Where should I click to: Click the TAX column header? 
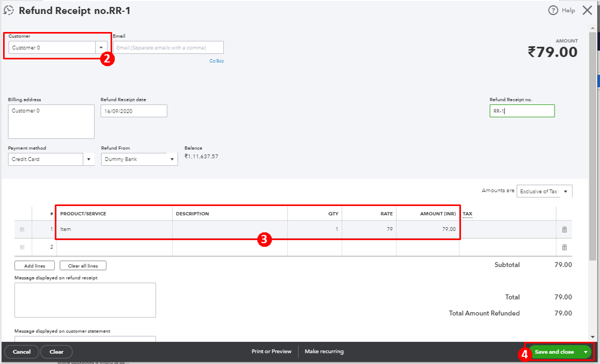coord(467,214)
